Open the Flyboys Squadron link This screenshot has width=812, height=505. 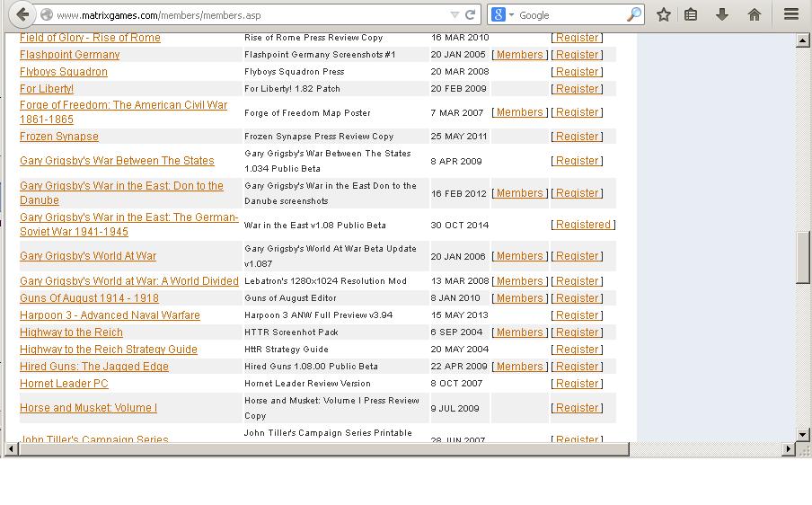click(64, 72)
